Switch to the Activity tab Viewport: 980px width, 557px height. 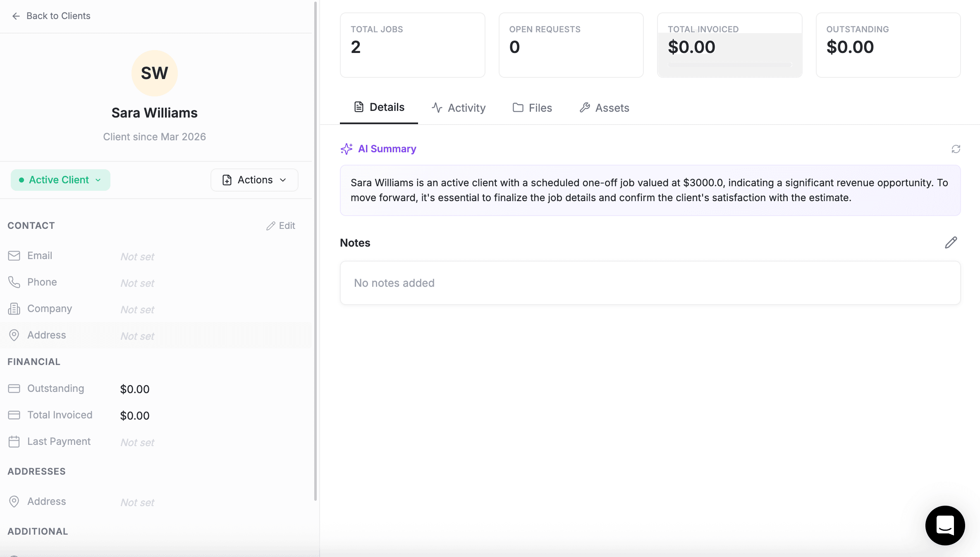tap(459, 108)
